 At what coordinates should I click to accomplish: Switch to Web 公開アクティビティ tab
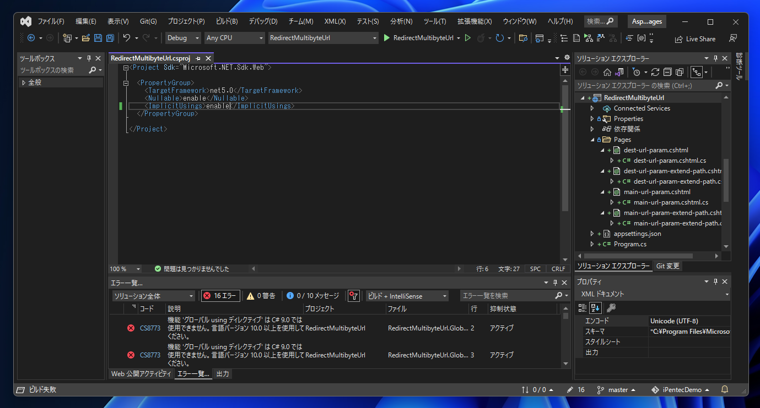click(141, 374)
